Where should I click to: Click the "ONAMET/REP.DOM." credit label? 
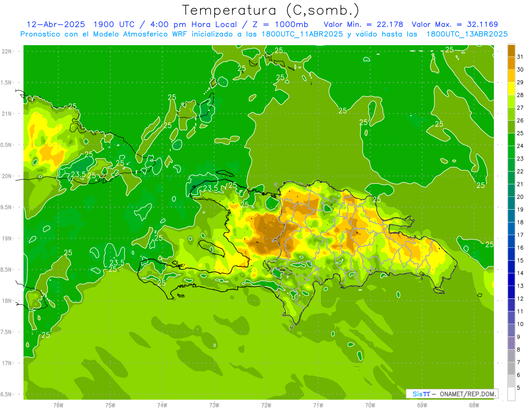pyautogui.click(x=467, y=394)
